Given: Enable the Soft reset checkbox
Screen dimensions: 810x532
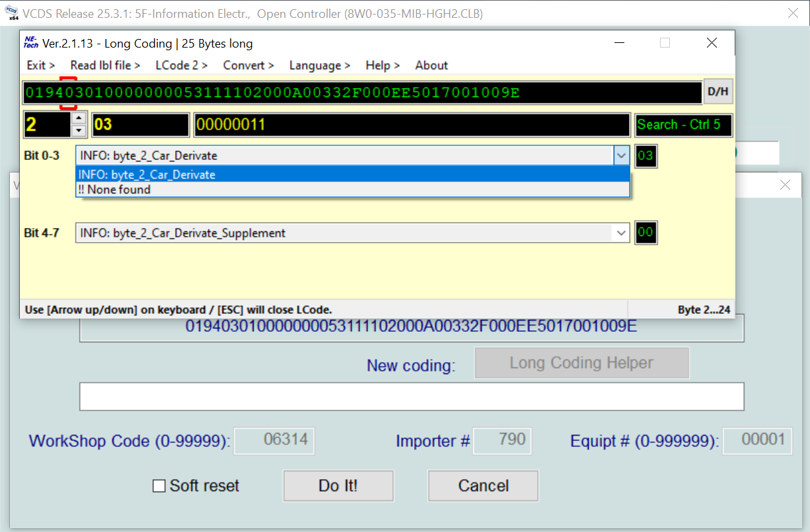Looking at the screenshot, I should [159, 486].
